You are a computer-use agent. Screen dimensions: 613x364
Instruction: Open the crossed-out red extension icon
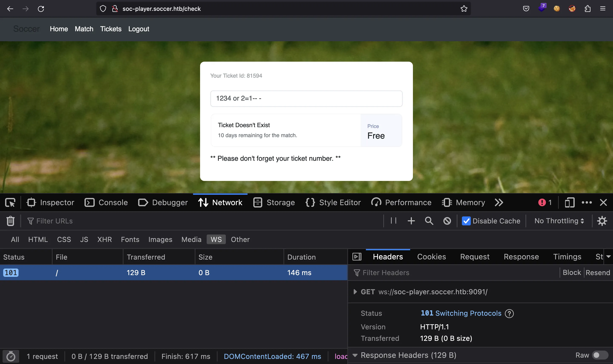click(572, 9)
